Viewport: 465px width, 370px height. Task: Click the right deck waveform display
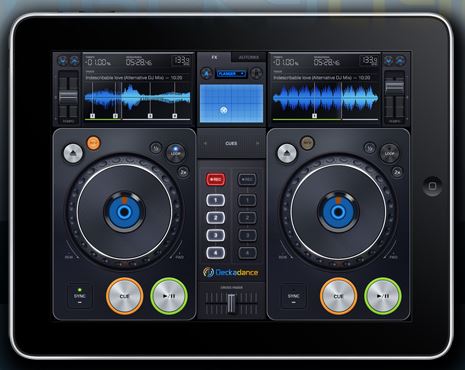coord(325,99)
